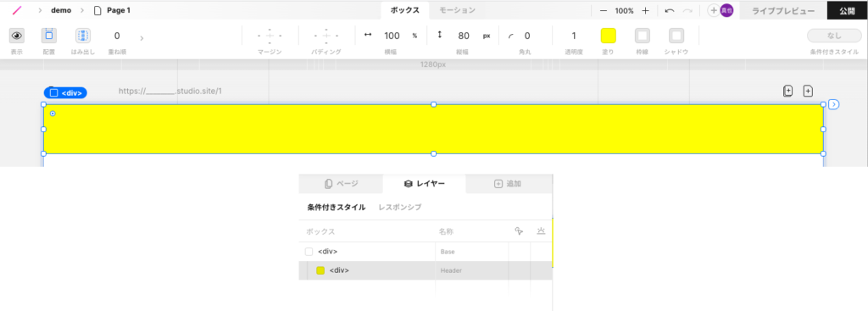Screen dimensions: 868x311
Task: Click the 100% zoom level value
Action: (x=625, y=10)
